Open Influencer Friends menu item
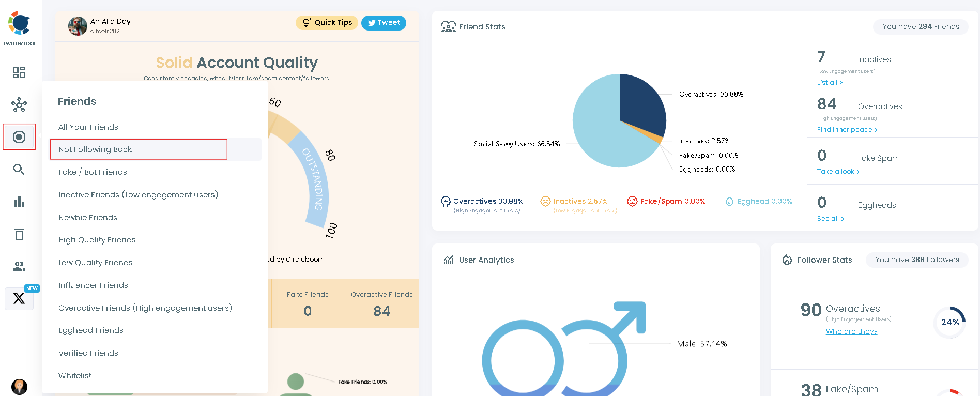Viewport: 980px width, 396px height. click(93, 285)
